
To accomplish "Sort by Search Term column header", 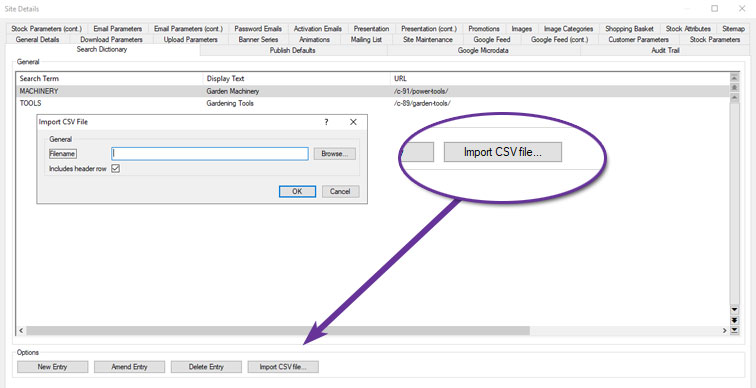I will 110,79.
